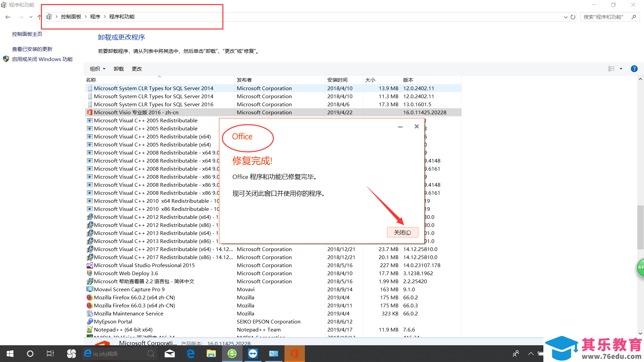Screen dimensions: 644x362
Task: Open File Explorer from taskbar
Action: (211, 354)
